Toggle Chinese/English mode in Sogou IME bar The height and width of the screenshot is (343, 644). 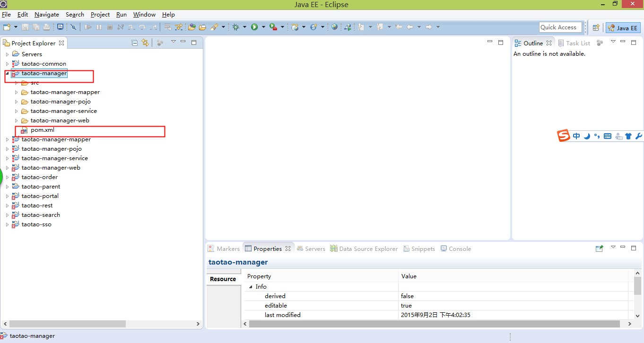click(576, 136)
